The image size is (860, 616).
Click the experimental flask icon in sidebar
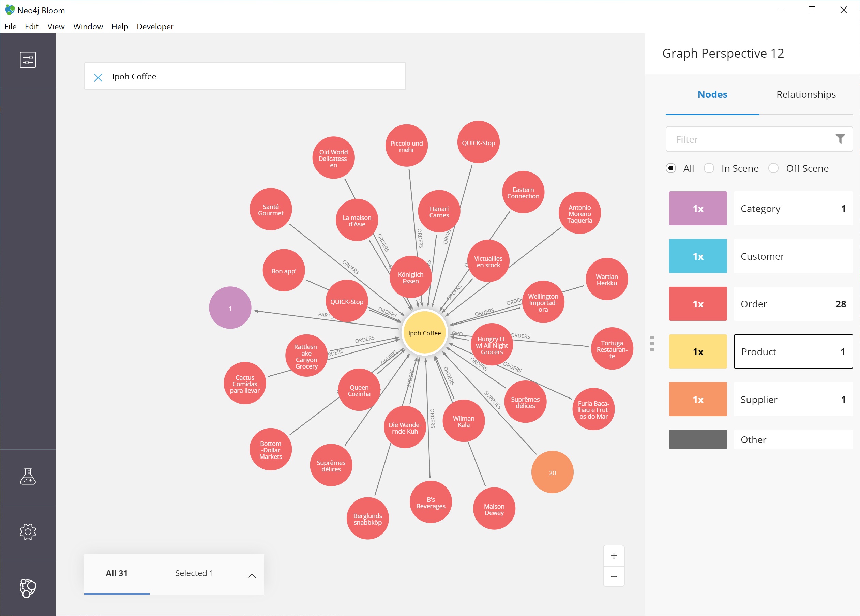click(28, 477)
